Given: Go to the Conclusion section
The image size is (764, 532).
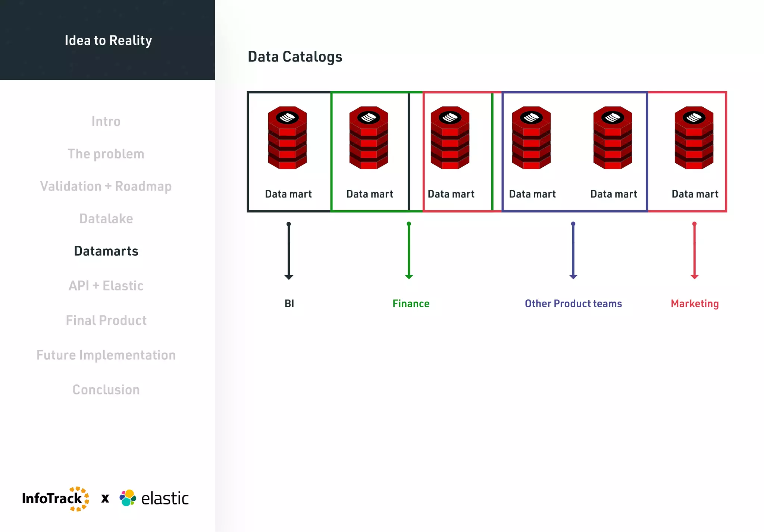Looking at the screenshot, I should coord(106,390).
